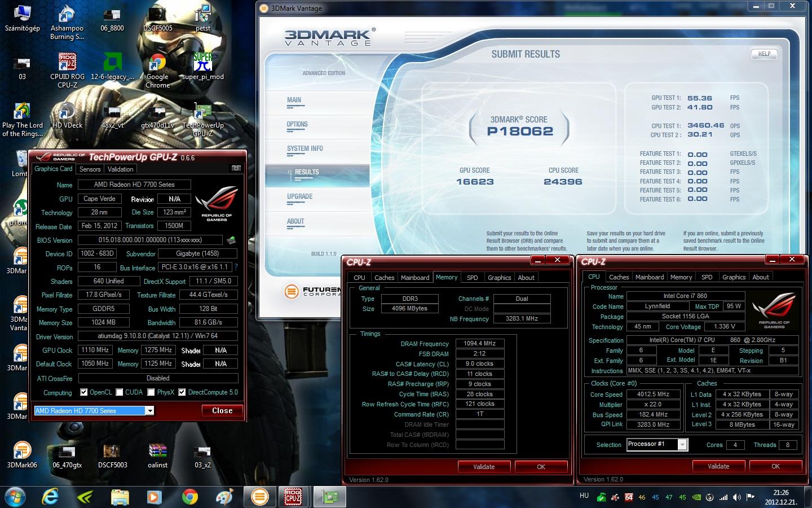The height and width of the screenshot is (508, 812).
Task: Click the taskbar clock showing 21:26
Action: (781, 497)
